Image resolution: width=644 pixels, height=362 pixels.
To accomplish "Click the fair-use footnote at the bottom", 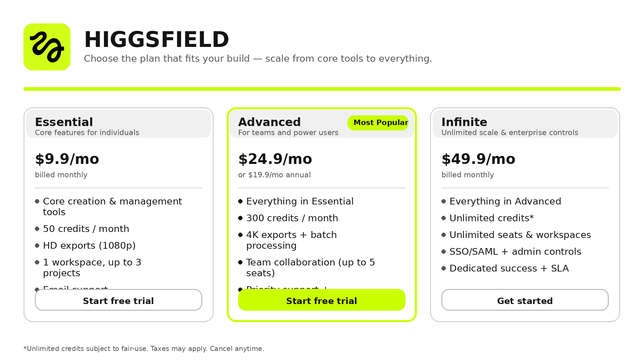I will point(144,349).
